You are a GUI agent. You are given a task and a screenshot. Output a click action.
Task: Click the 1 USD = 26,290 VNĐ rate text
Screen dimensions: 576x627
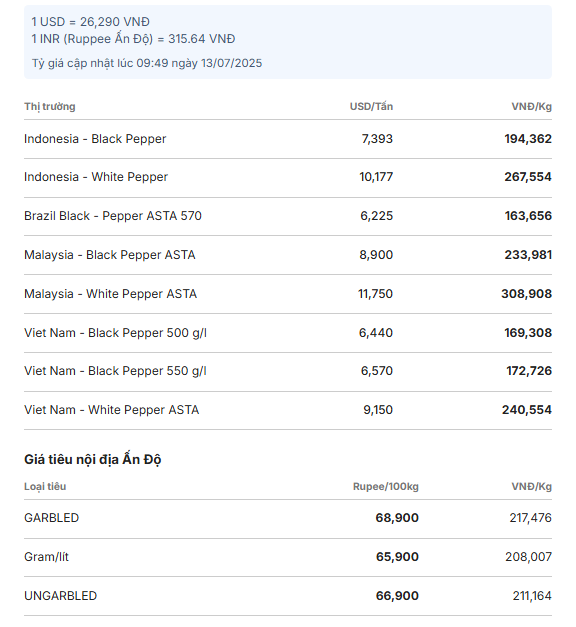click(90, 22)
